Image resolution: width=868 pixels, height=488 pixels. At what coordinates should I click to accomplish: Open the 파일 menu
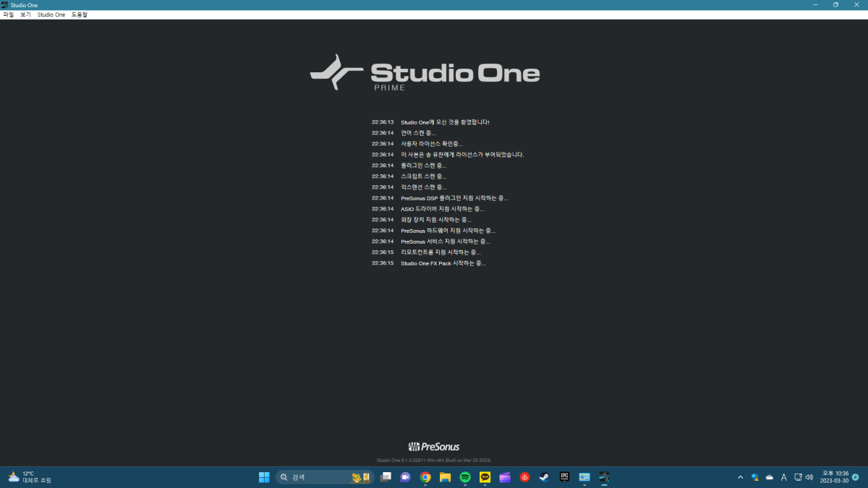(x=9, y=14)
